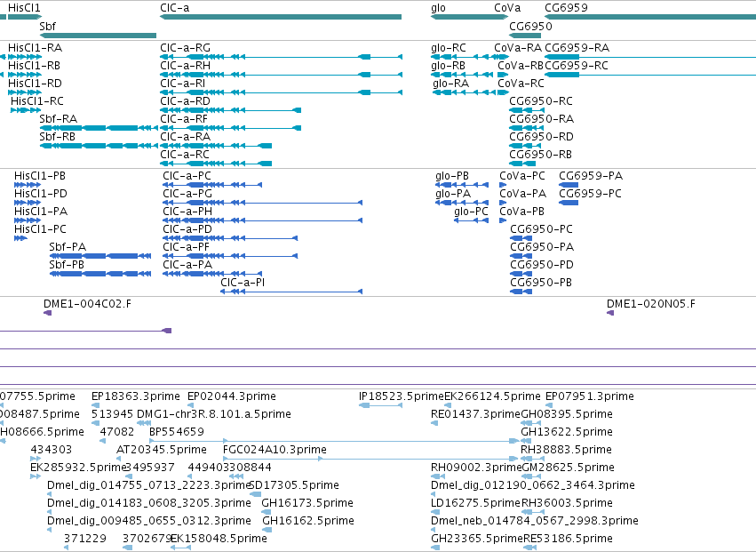
Task: Click transcript glo-RC label
Action: pyautogui.click(x=449, y=48)
